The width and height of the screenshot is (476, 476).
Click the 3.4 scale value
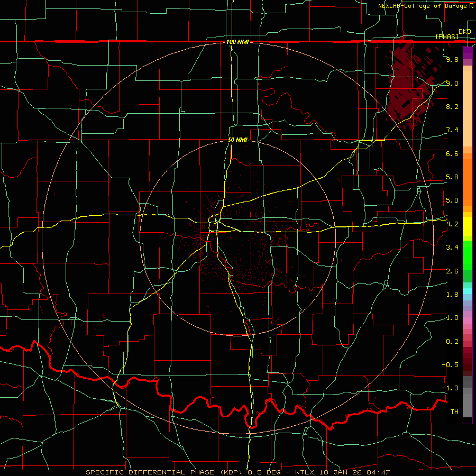[x=452, y=248]
